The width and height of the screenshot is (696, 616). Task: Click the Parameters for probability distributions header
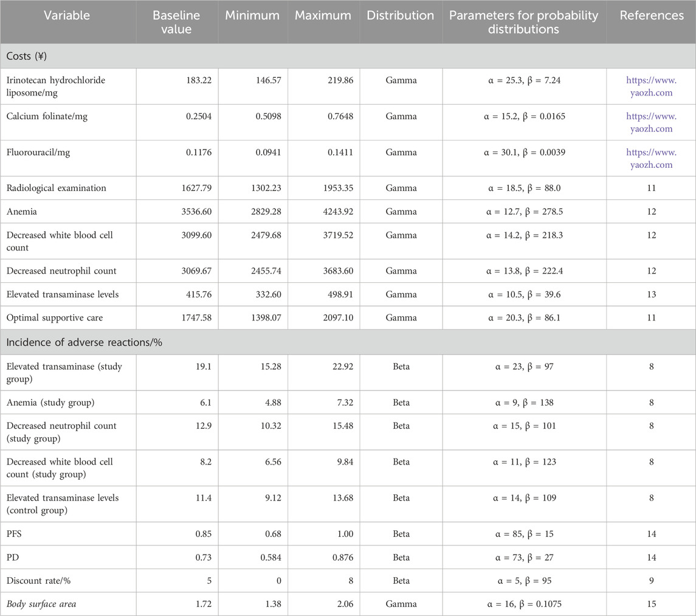pos(524,22)
